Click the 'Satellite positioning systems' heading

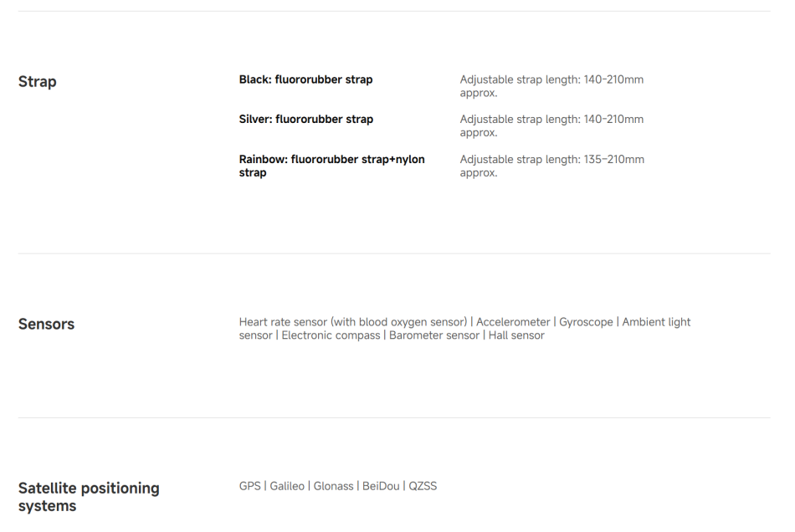pyautogui.click(x=89, y=497)
